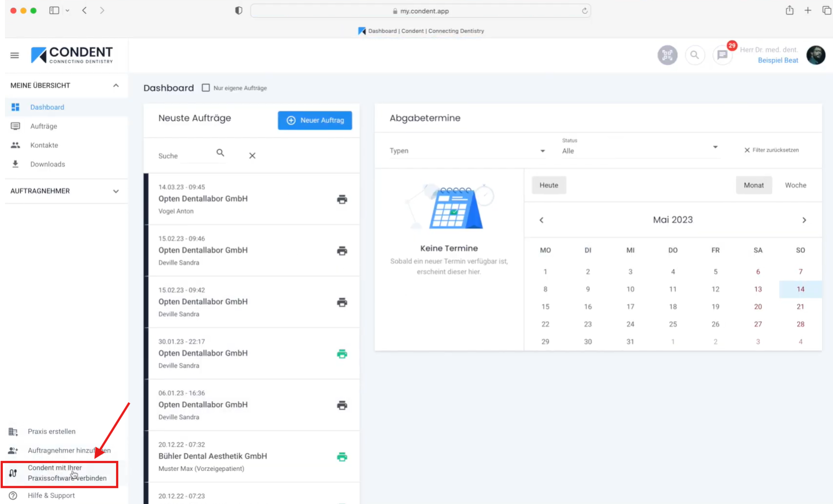Print the 14.03.23 Vogel Anton order
The width and height of the screenshot is (833, 504).
(x=342, y=199)
